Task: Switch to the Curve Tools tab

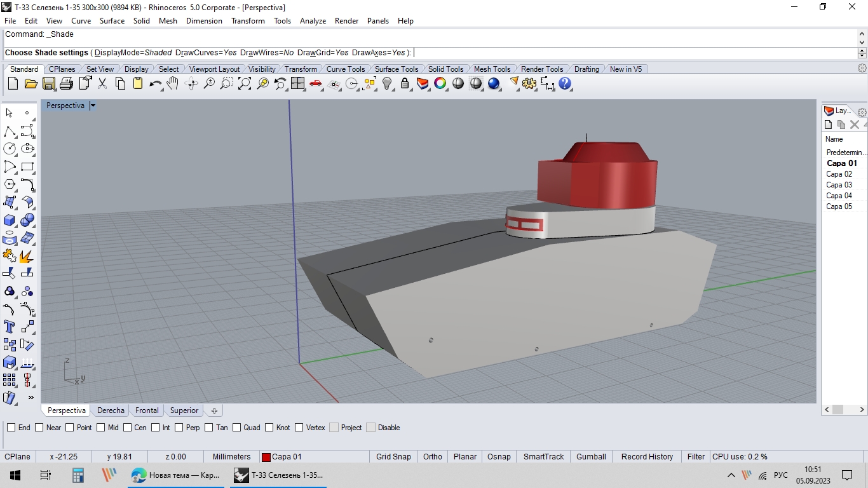Action: pos(346,69)
